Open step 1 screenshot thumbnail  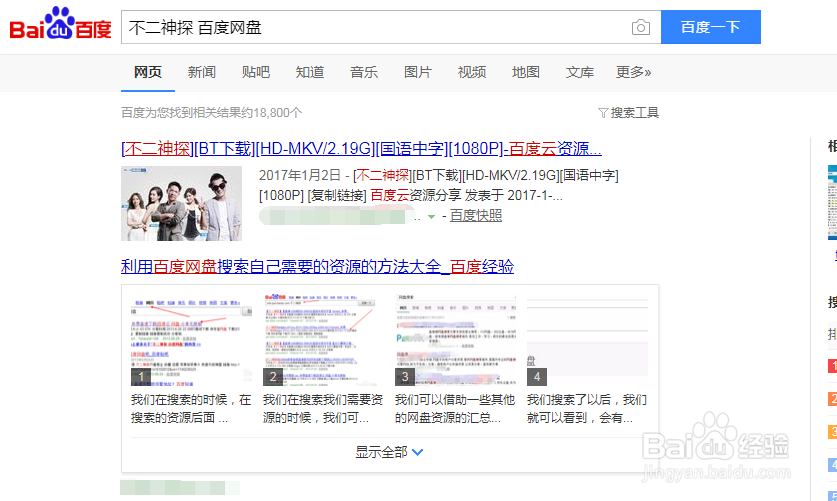[x=191, y=339]
